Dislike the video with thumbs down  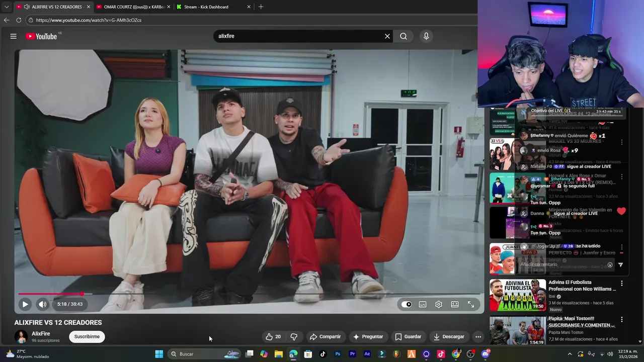point(294,337)
